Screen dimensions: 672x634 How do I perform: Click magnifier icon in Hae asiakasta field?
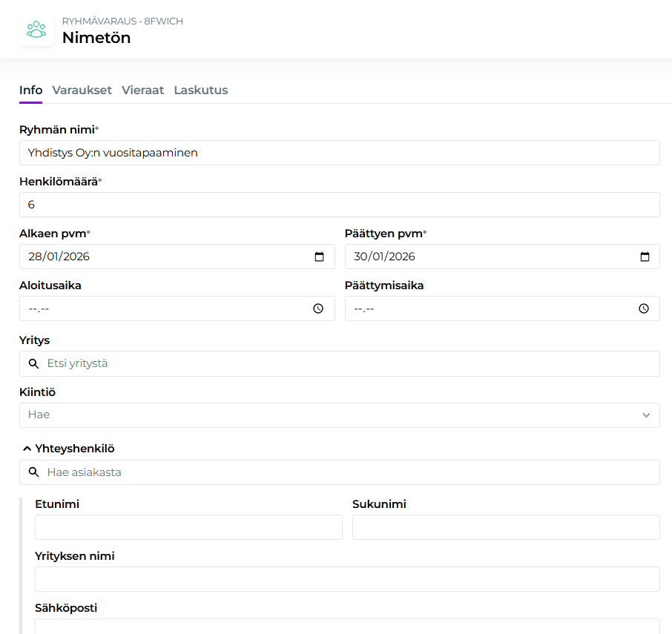click(x=33, y=472)
